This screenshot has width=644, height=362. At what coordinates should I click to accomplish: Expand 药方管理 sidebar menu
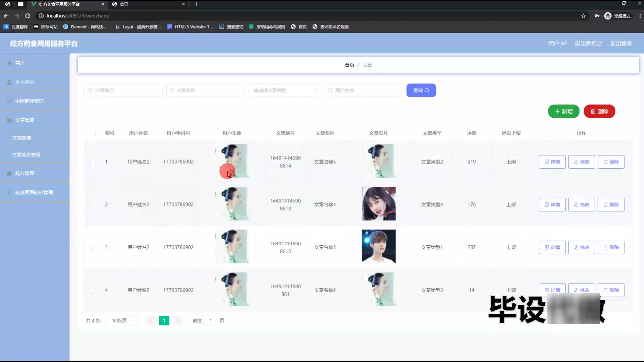[x=35, y=173]
